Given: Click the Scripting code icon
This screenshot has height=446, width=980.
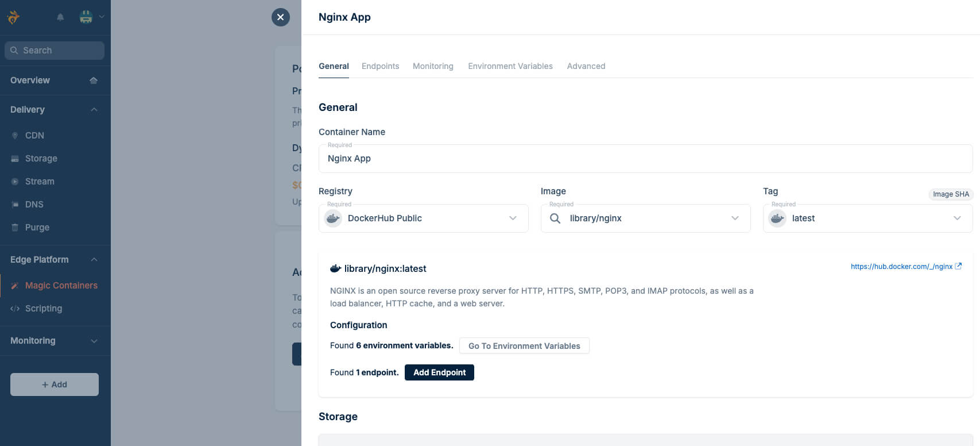Looking at the screenshot, I should tap(15, 309).
